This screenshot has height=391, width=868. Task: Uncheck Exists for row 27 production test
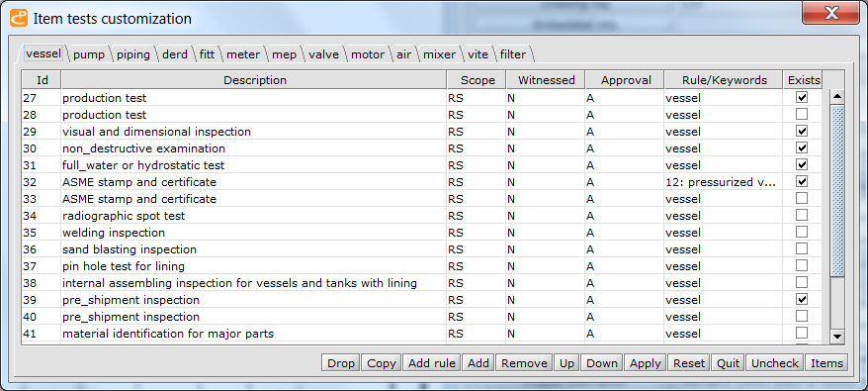tap(801, 97)
